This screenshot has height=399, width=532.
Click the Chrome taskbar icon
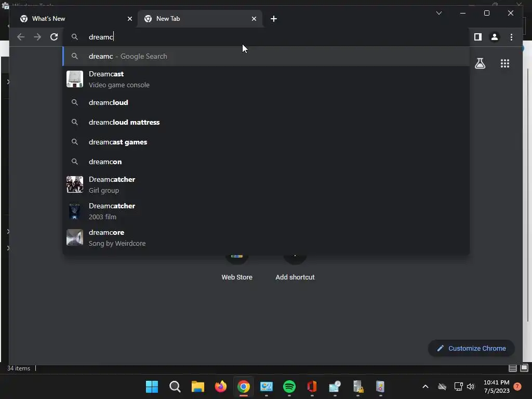click(244, 387)
